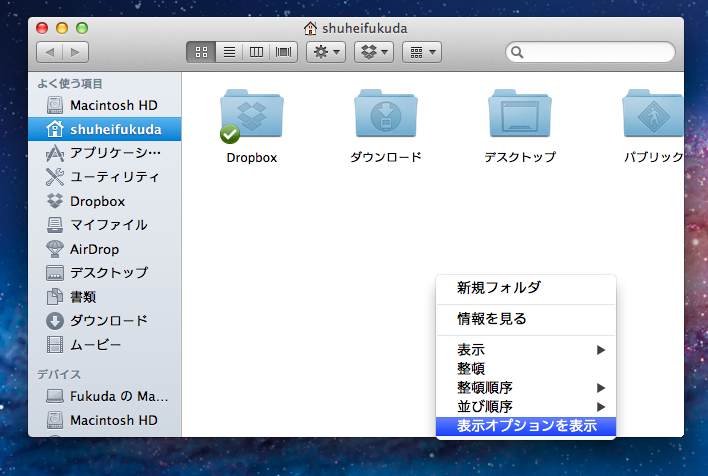Open ダウンロード in the sidebar
Image resolution: width=708 pixels, height=476 pixels.
click(x=105, y=321)
